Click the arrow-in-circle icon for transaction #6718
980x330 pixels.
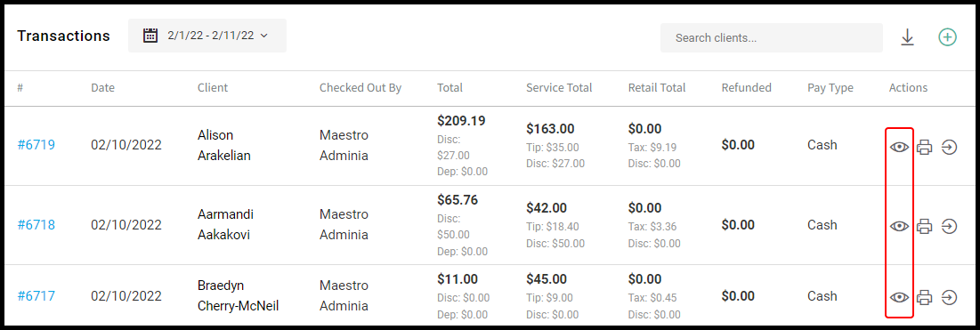950,226
